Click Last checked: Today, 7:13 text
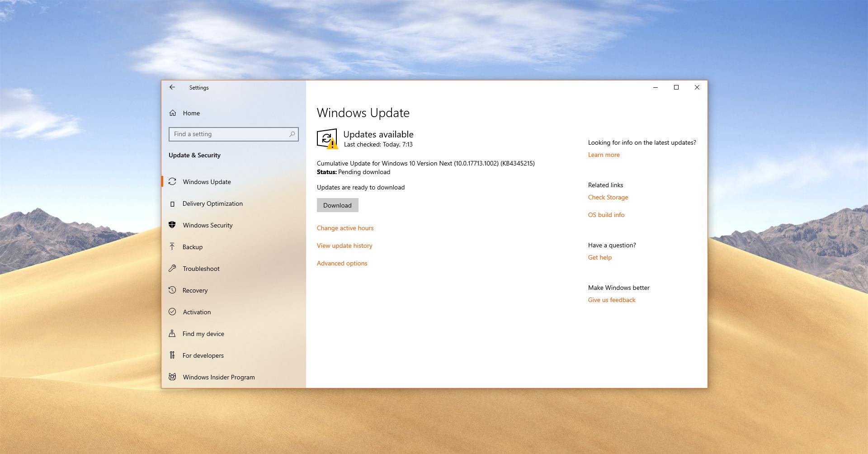868x454 pixels. pyautogui.click(x=378, y=144)
